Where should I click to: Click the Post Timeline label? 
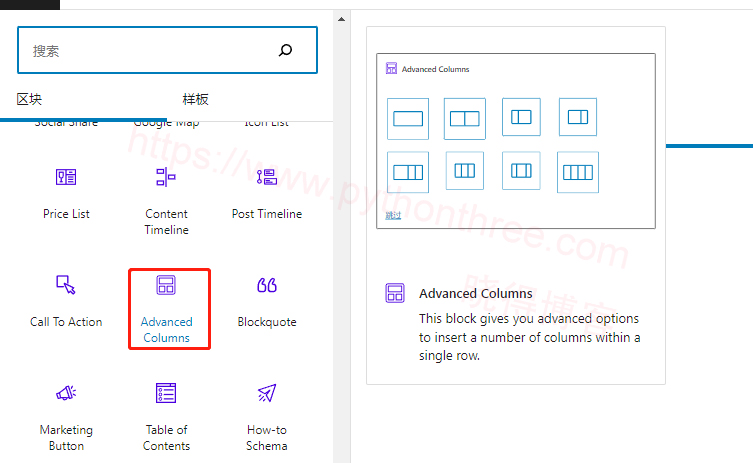point(267,214)
